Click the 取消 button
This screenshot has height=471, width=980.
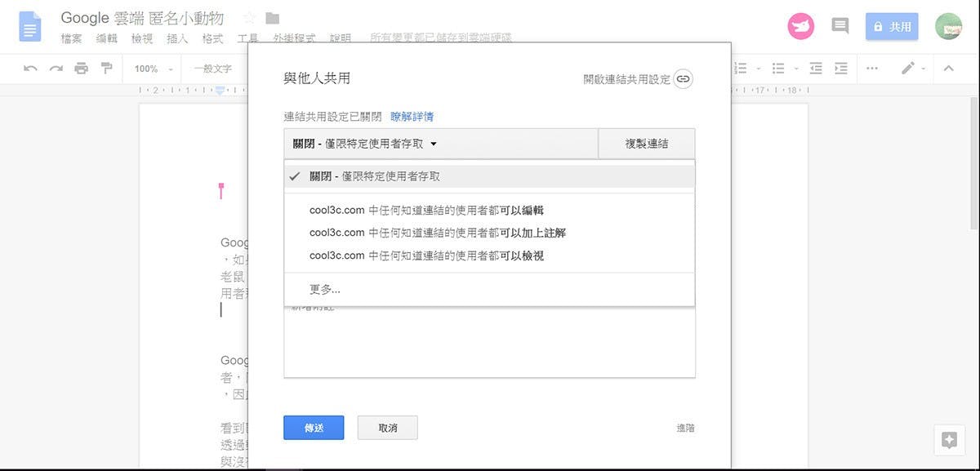click(x=387, y=428)
